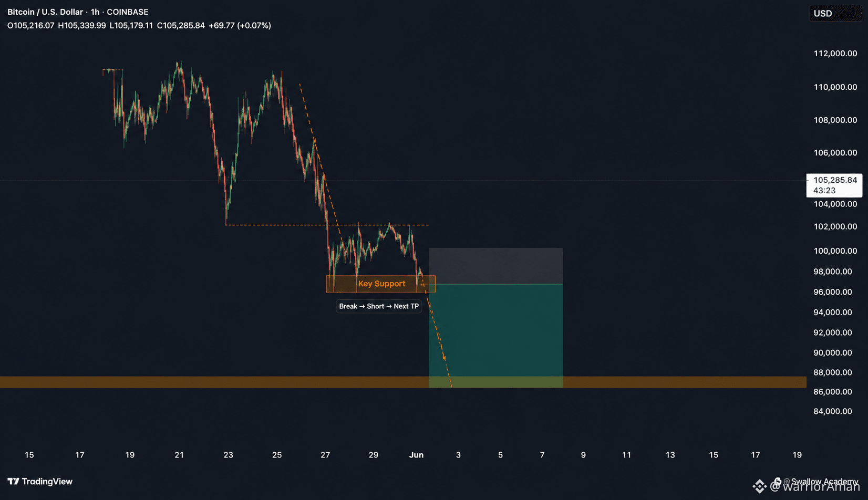Click the 96,000.00 price axis label

tap(833, 292)
